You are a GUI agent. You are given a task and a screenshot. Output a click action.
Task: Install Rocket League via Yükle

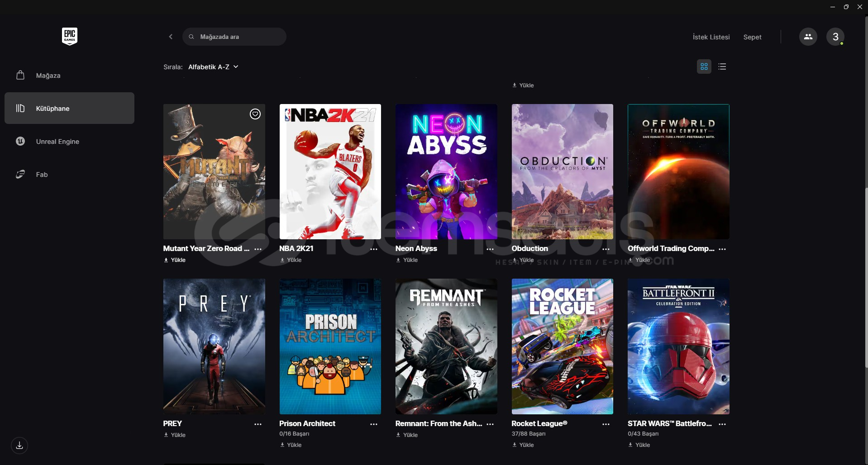[x=523, y=445]
